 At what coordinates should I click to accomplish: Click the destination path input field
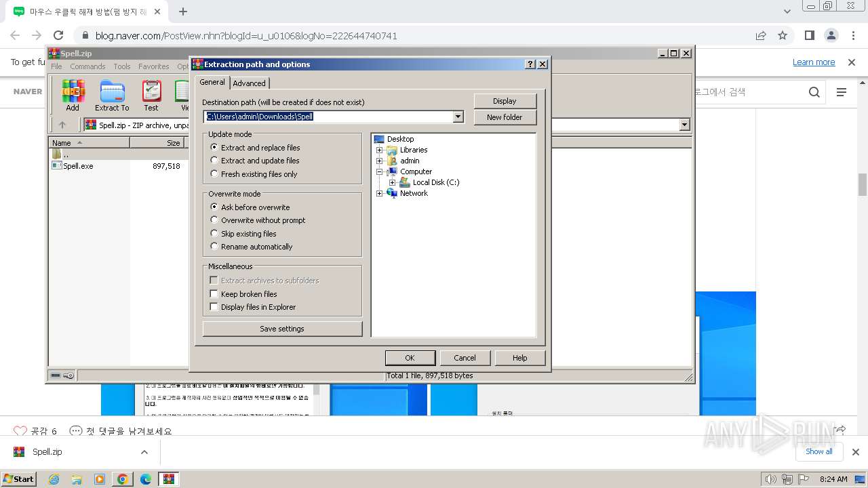click(x=328, y=117)
